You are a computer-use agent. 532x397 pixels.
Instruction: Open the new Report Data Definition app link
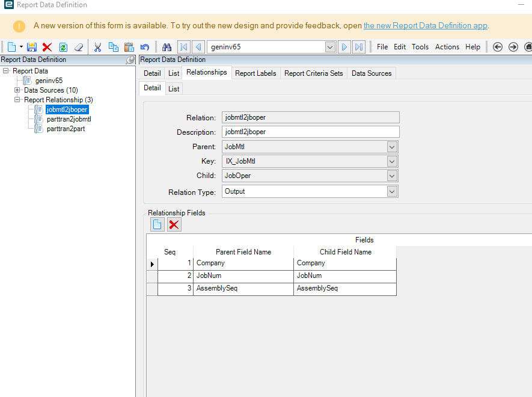click(425, 26)
